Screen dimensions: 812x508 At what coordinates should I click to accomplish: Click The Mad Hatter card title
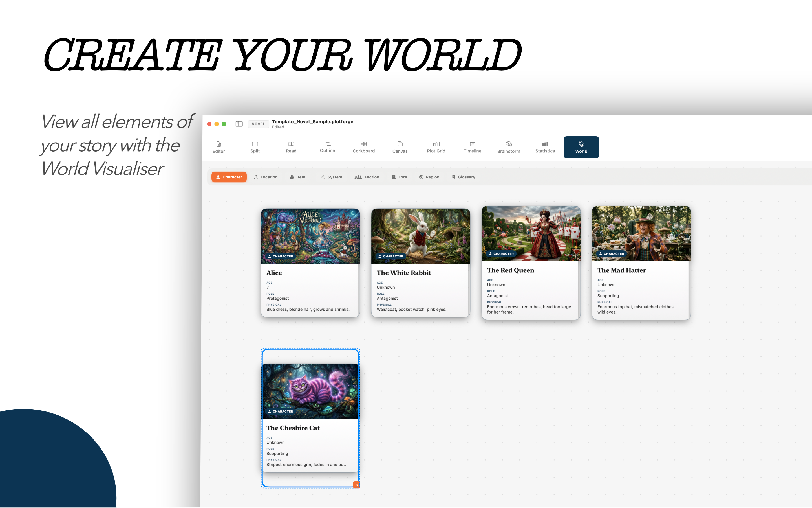[x=621, y=270]
